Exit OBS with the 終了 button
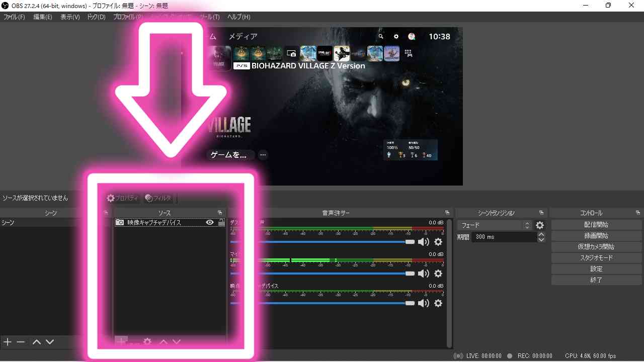 596,280
